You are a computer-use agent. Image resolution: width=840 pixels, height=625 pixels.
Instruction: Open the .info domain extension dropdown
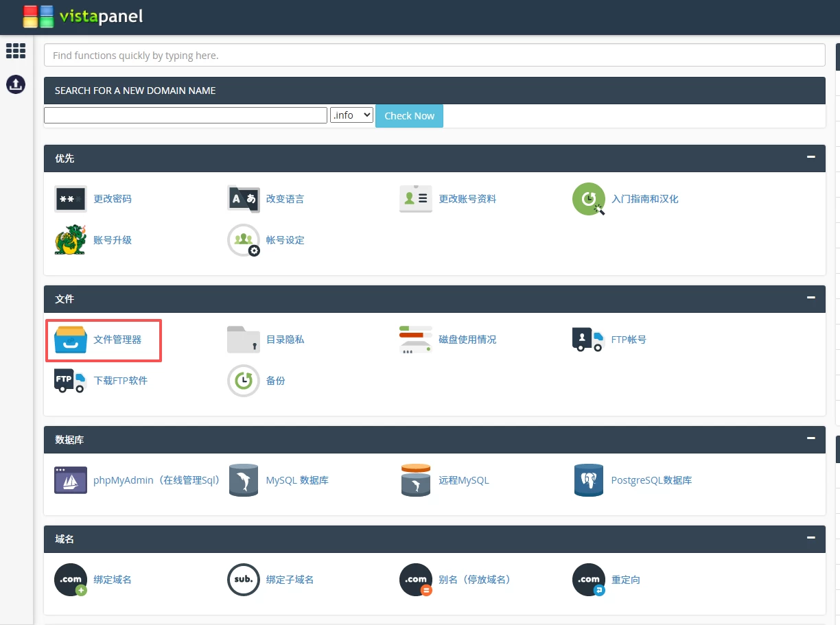pos(351,115)
